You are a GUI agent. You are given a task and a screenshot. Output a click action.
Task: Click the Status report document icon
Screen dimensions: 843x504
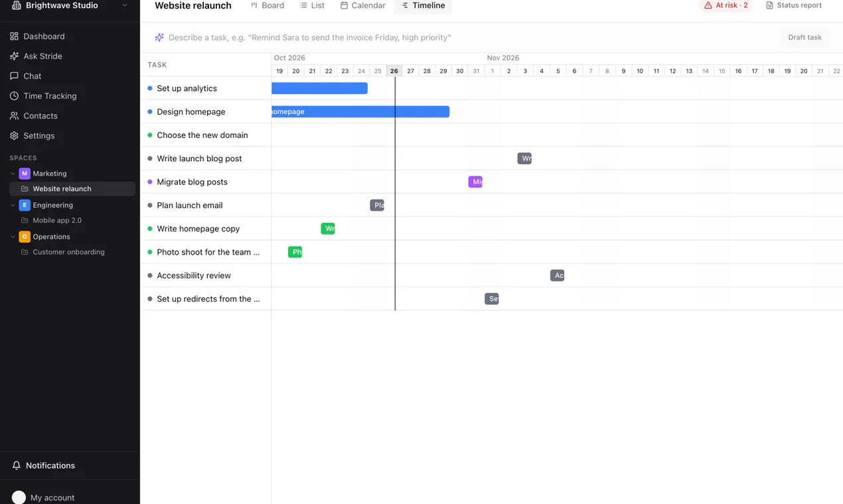(x=769, y=5)
